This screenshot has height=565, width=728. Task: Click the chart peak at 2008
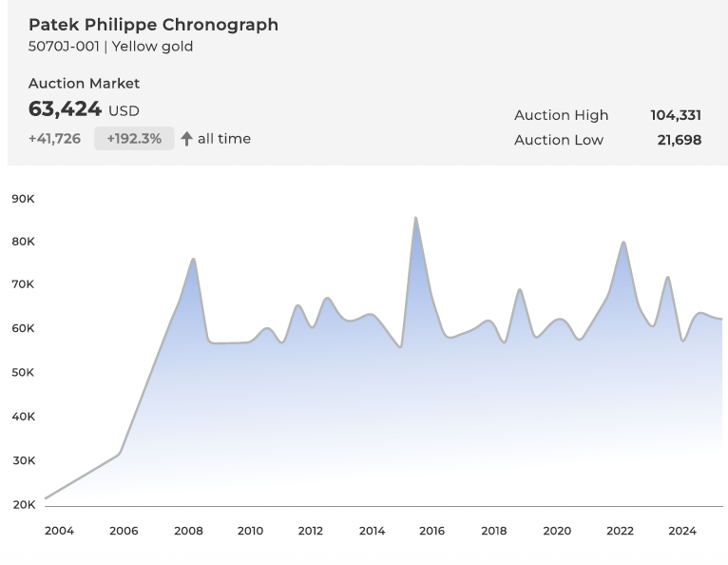coord(193,259)
